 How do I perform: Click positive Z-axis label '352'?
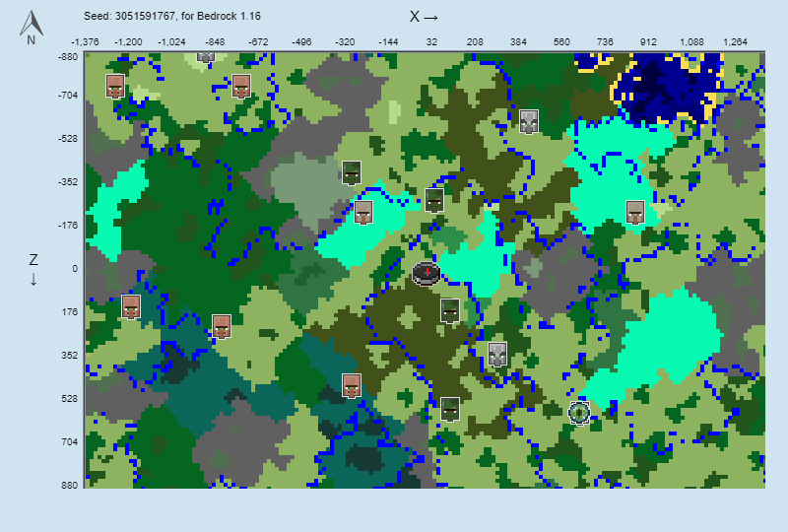[70, 356]
